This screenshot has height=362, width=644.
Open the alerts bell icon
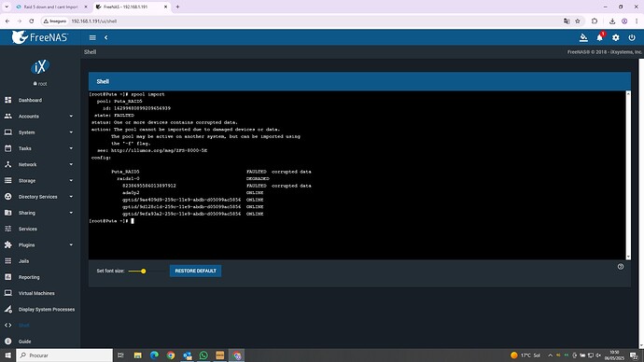599,37
